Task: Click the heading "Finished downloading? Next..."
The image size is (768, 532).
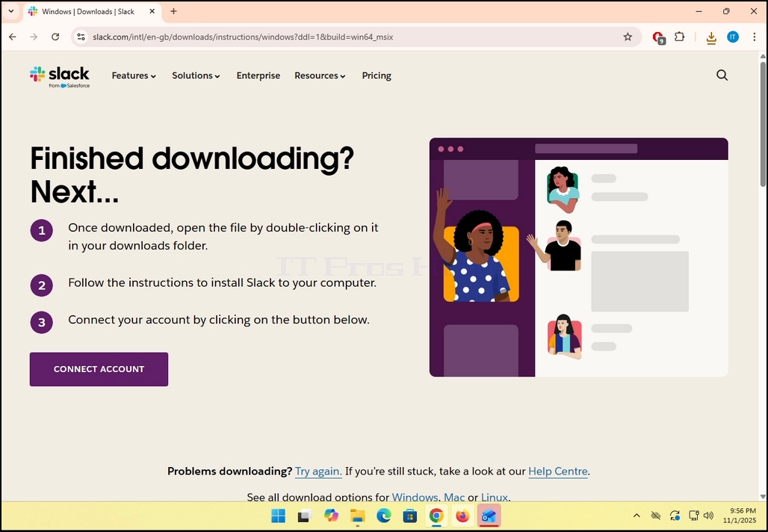Action: pos(192,175)
